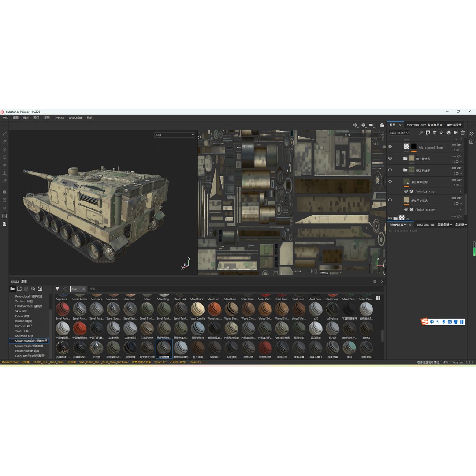Delete layer with the trash icon
Image resolution: width=476 pixels, height=476 pixels.
coord(463,133)
